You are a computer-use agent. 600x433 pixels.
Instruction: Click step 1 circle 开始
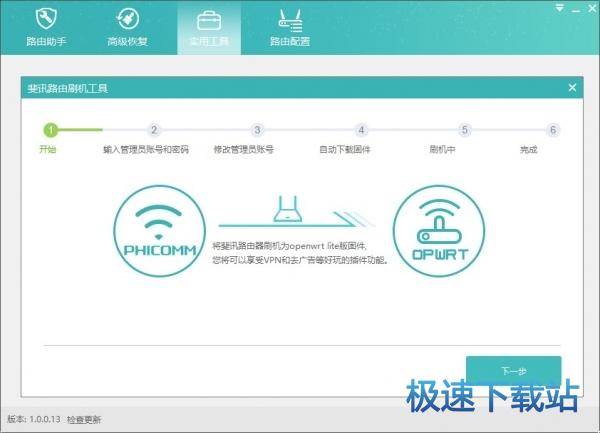tap(51, 130)
